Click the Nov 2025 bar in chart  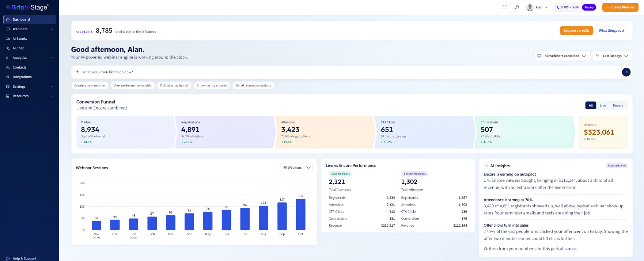tap(96, 226)
